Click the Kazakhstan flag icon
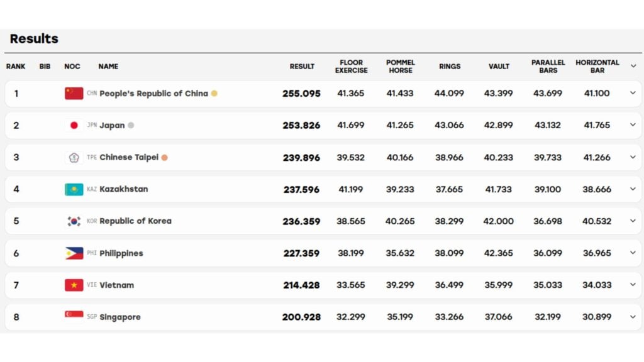The image size is (644, 362). 74,189
